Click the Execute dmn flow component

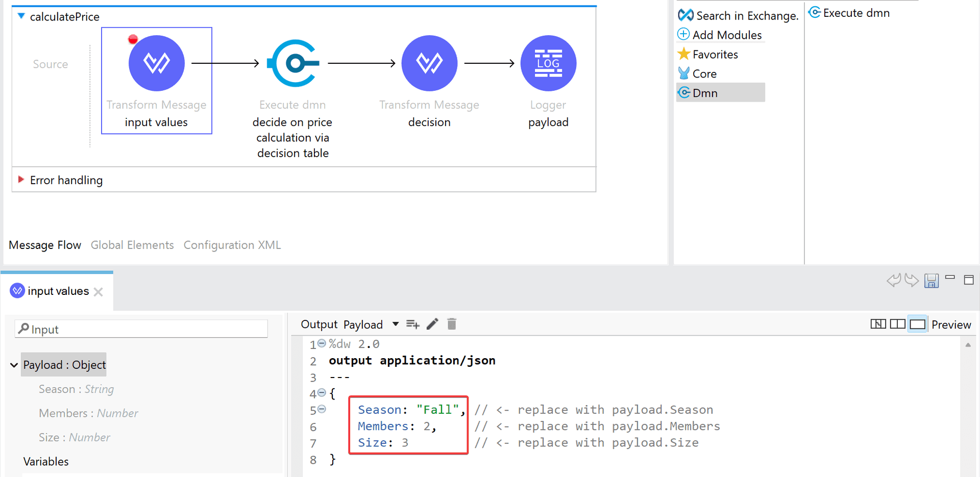tap(293, 63)
